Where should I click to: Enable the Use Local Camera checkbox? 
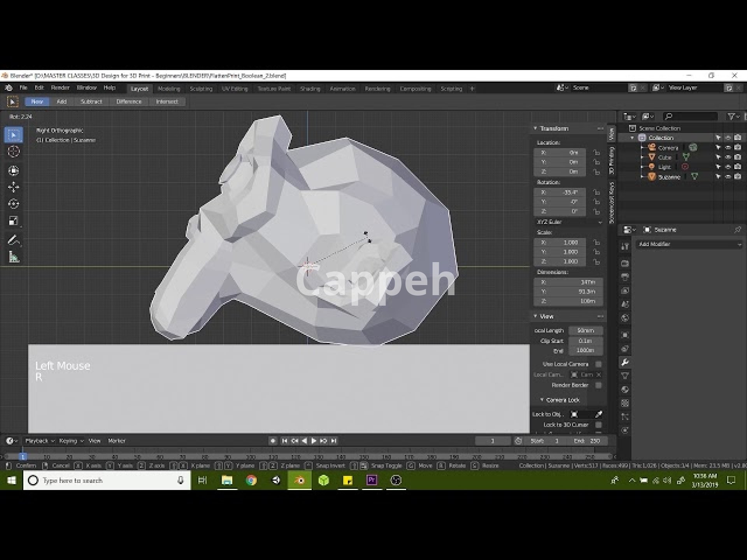click(598, 364)
